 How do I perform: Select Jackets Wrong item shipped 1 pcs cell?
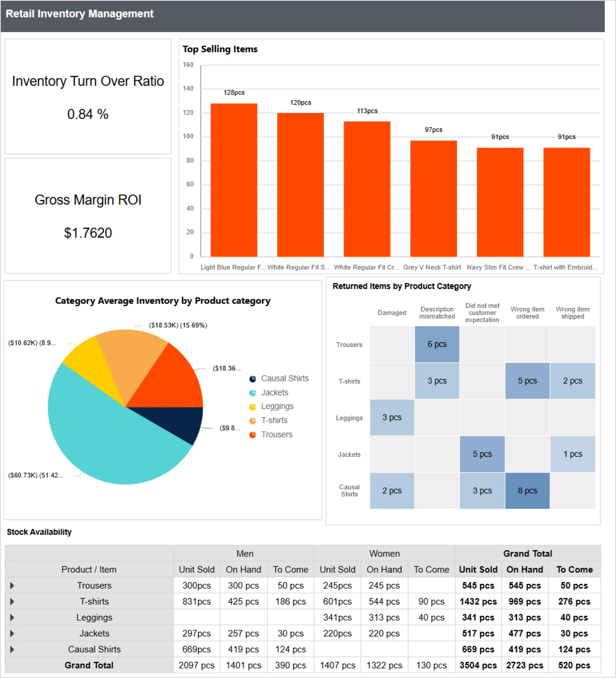572,454
